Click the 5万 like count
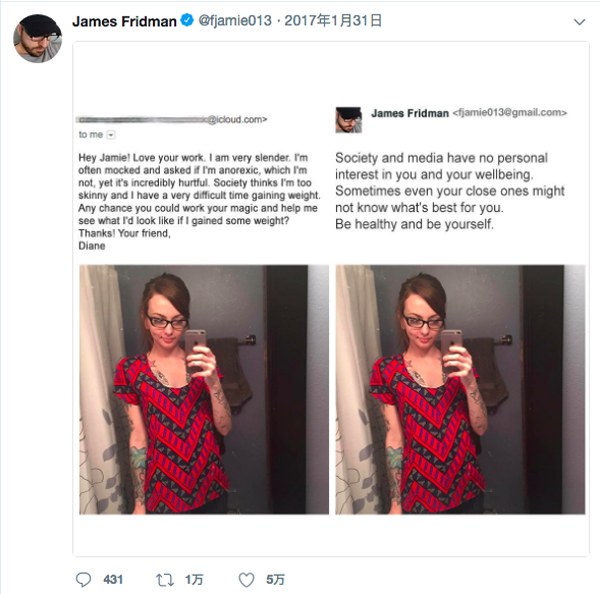Image resolution: width=600 pixels, height=594 pixels. click(275, 579)
